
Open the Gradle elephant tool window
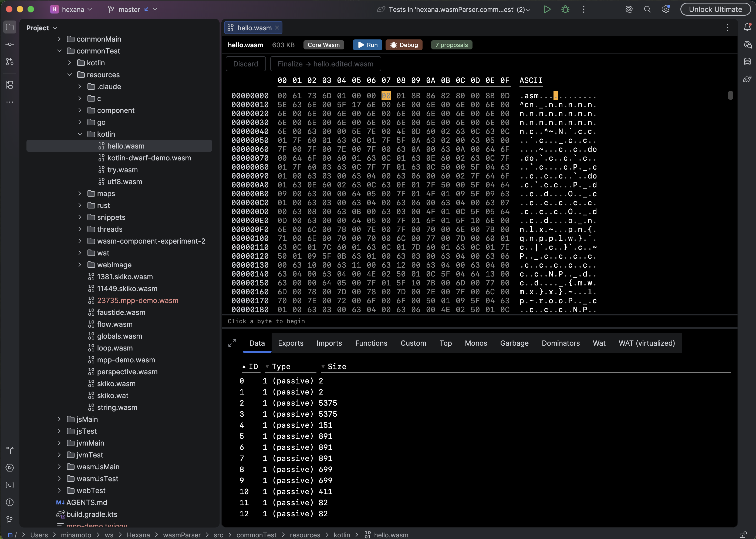click(747, 79)
